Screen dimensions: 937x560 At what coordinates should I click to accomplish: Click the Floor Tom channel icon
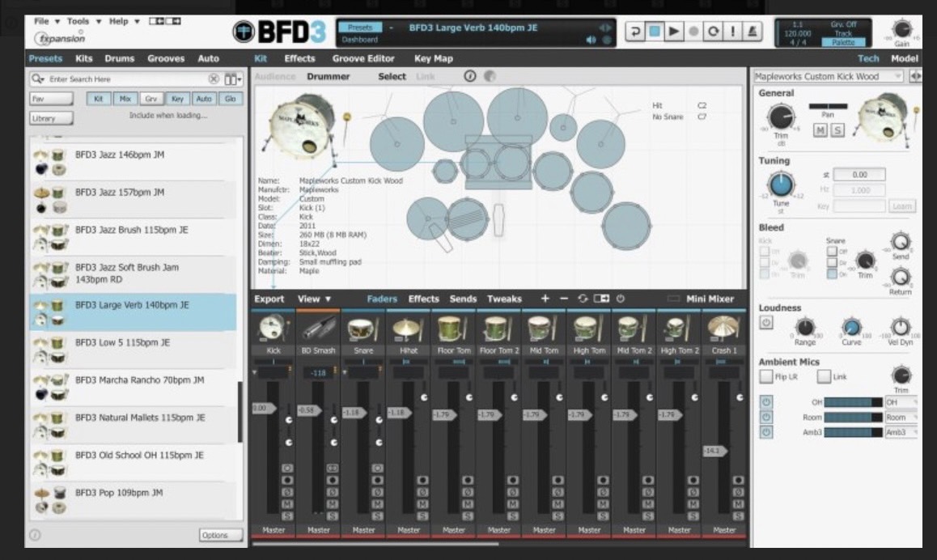click(454, 328)
